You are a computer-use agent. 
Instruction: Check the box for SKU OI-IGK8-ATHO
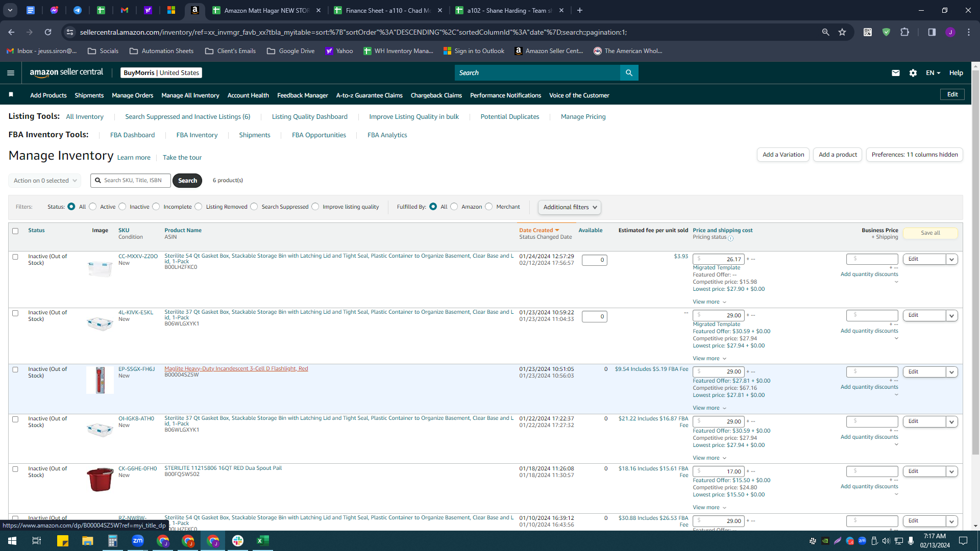click(x=15, y=419)
